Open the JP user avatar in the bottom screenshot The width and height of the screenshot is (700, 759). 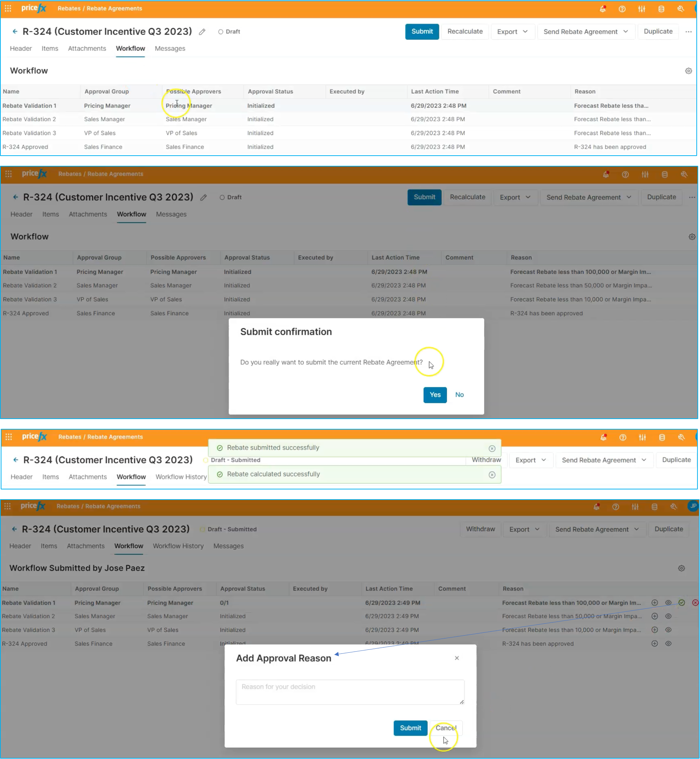coord(693,506)
